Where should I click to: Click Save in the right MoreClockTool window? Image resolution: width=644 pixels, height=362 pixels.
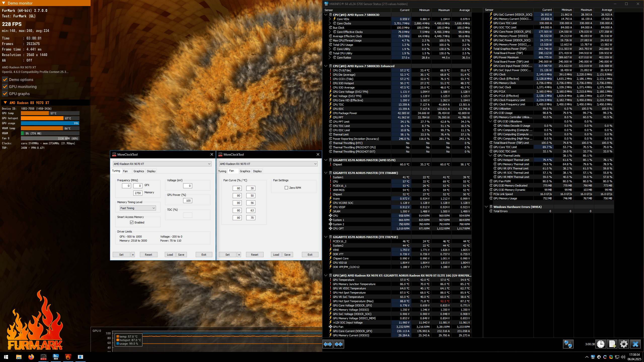[x=287, y=255]
